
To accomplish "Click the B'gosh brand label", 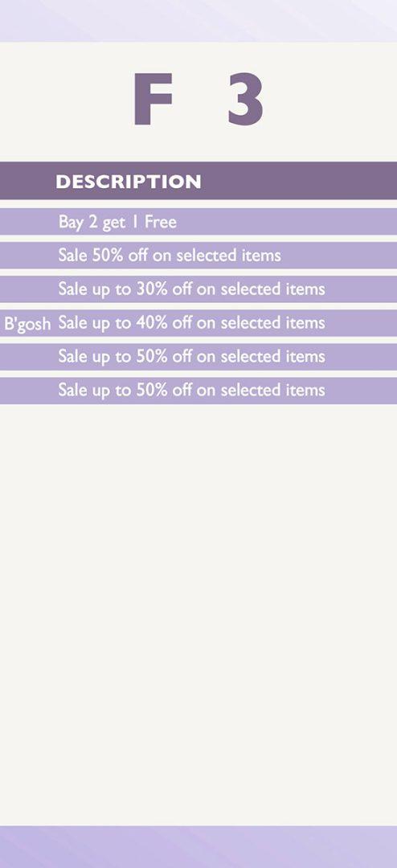I will 27,325.
